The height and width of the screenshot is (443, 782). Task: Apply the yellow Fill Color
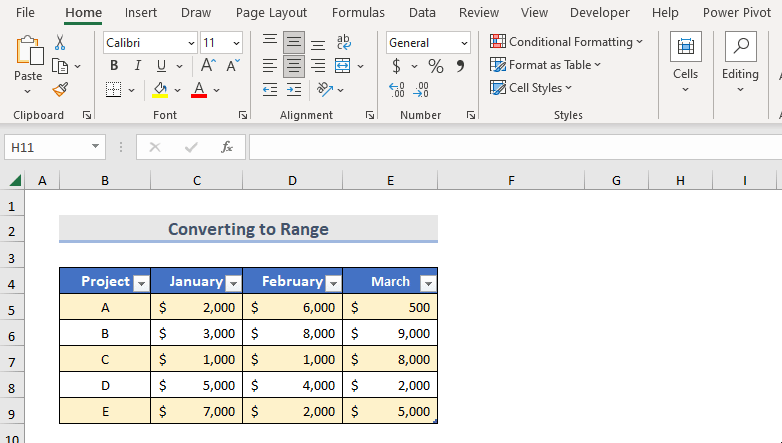(x=160, y=90)
